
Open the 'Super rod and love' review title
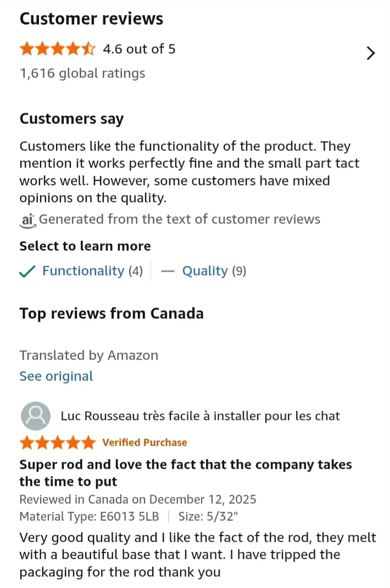[x=185, y=473]
